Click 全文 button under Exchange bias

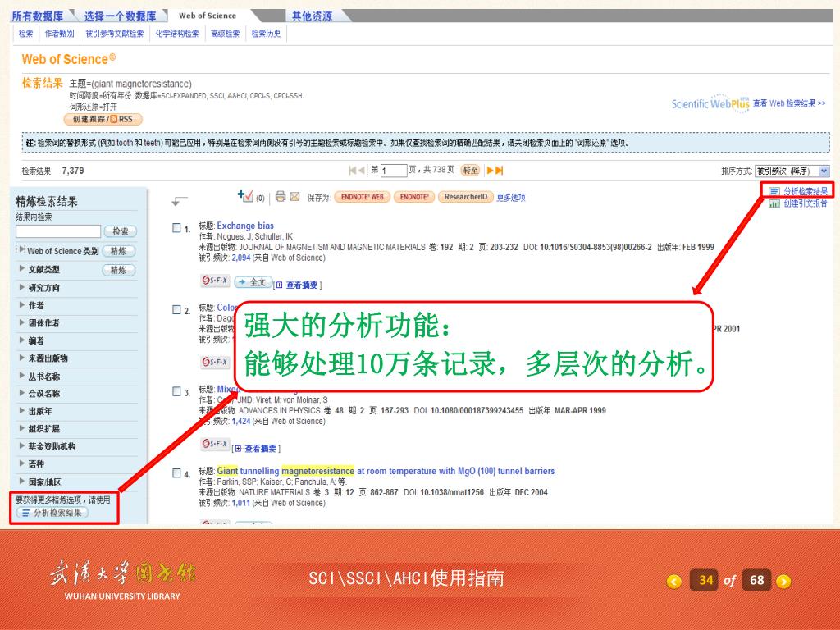click(253, 282)
